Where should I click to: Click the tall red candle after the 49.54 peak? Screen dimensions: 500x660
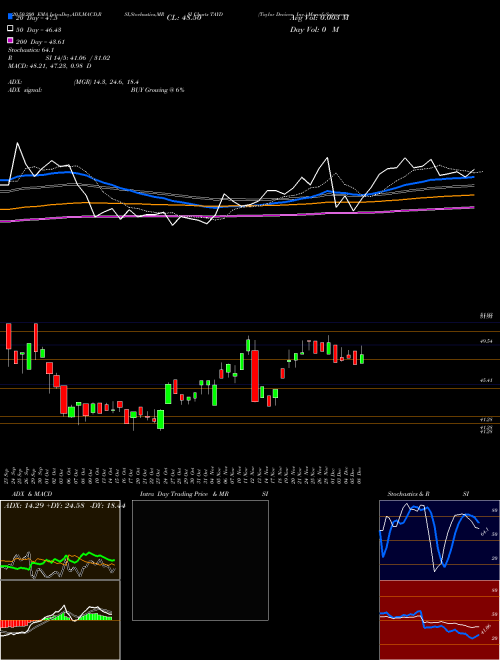[255, 375]
